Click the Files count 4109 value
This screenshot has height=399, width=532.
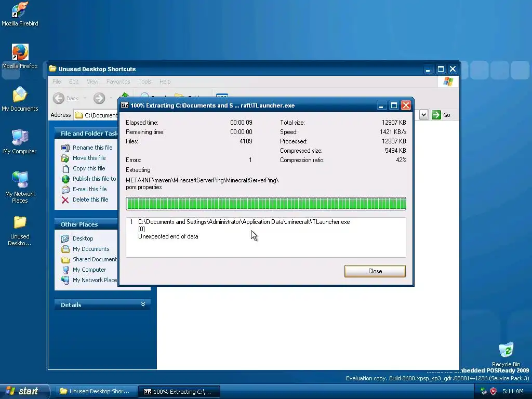(246, 141)
